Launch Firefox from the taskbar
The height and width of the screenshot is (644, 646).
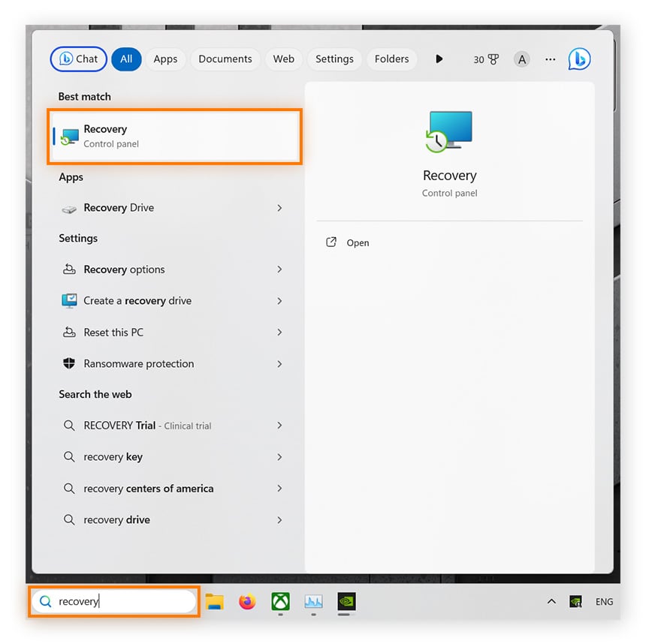[x=247, y=601]
